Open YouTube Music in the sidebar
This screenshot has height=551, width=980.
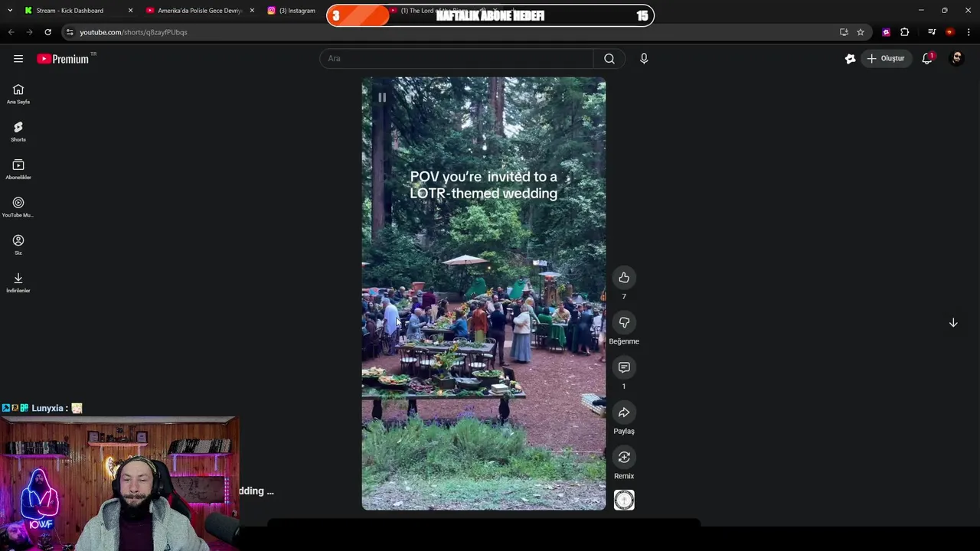tap(18, 207)
